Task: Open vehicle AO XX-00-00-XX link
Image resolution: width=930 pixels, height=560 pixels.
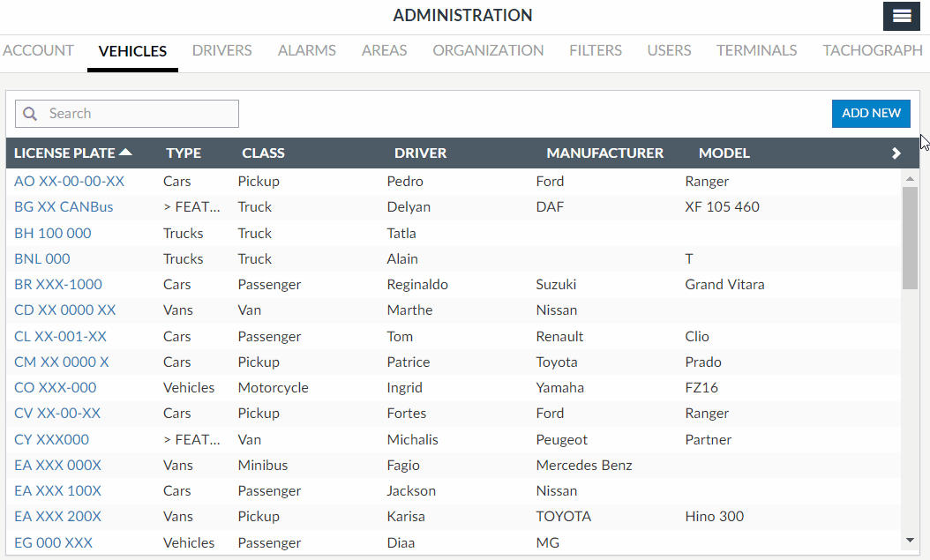Action: [69, 182]
